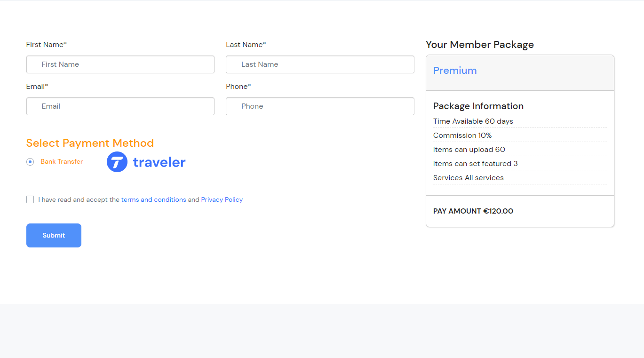This screenshot has height=358, width=644.
Task: Click the 'Select Payment Method' heading
Action: pos(90,143)
